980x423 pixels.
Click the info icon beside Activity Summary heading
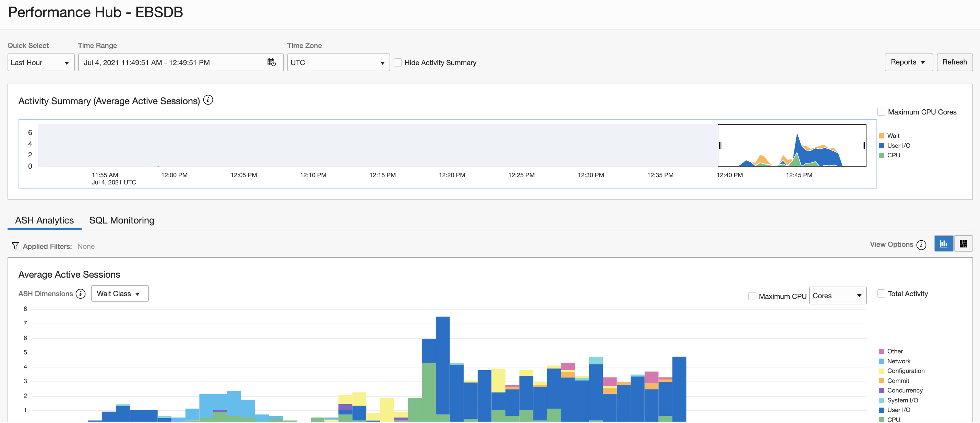[208, 100]
